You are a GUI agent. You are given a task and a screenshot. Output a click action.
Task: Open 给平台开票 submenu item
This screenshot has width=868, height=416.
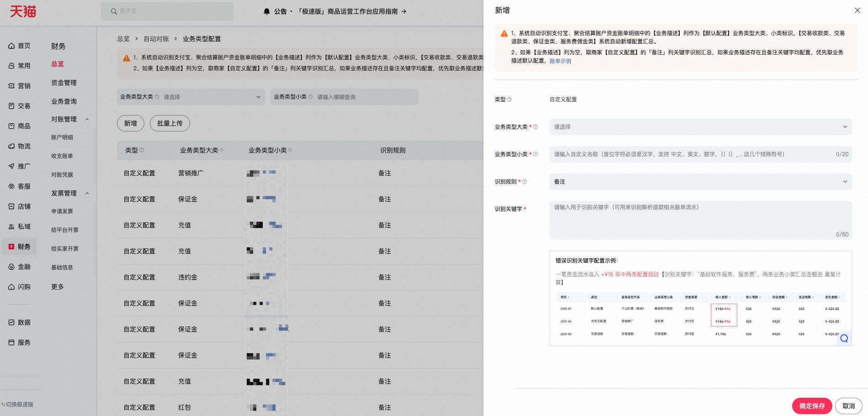point(65,230)
